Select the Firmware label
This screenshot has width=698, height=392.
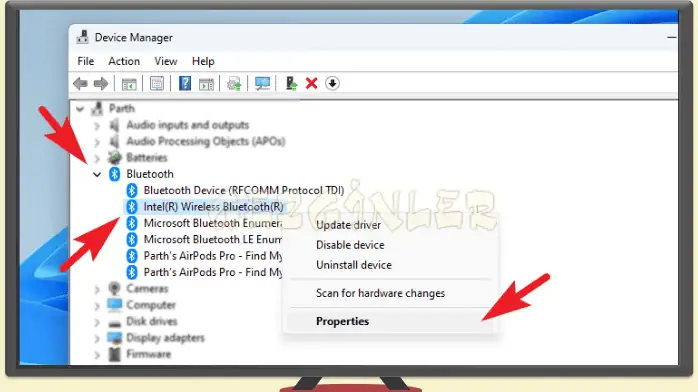tap(149, 354)
